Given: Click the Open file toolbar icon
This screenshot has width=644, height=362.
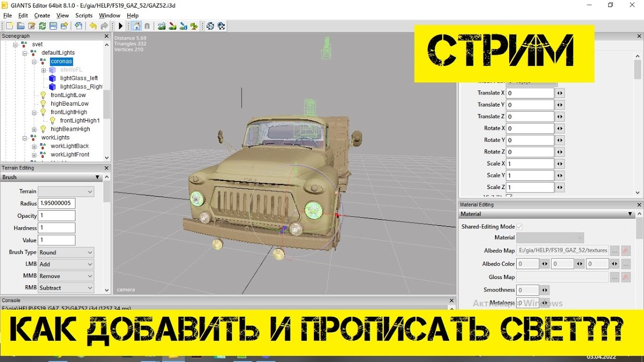Looking at the screenshot, I should click(21, 26).
